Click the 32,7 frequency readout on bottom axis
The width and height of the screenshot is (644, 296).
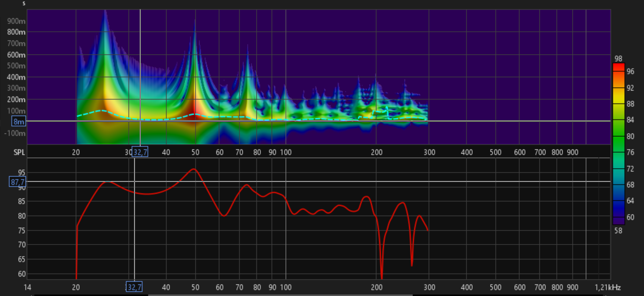[134, 287]
